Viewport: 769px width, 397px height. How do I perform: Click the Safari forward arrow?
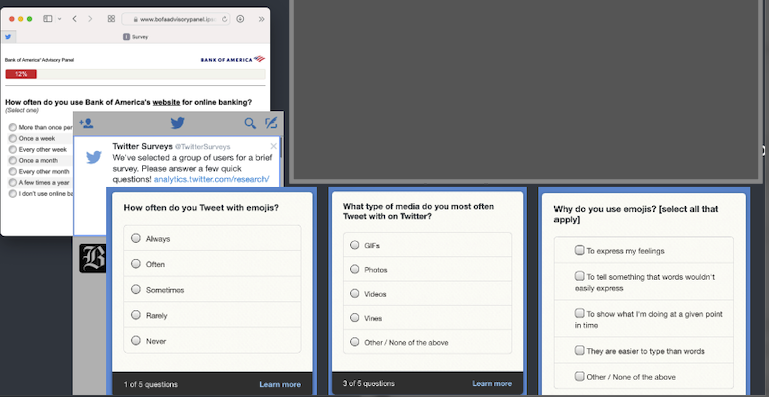[90, 19]
